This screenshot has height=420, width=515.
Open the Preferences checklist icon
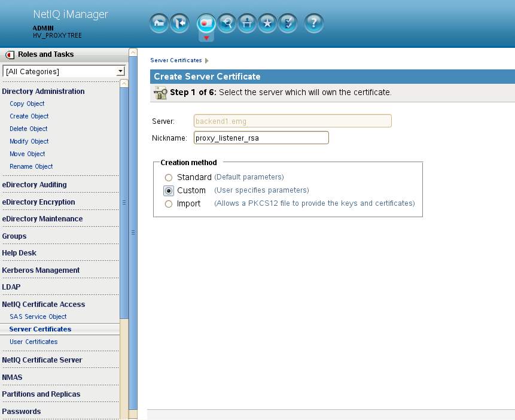(288, 23)
